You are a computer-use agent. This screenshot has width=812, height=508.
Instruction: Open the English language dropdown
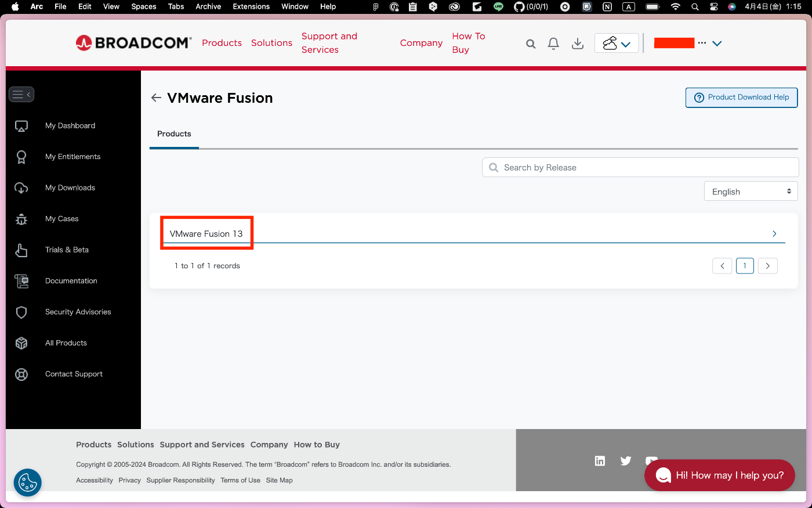[751, 192]
